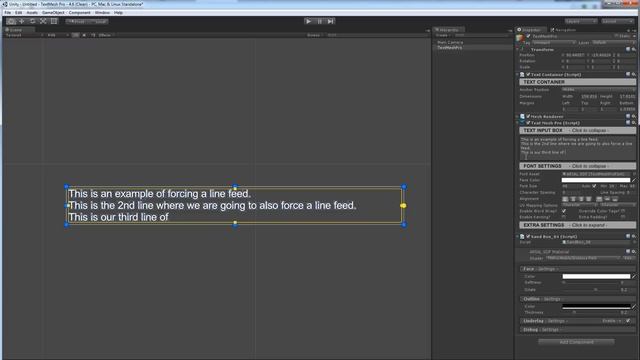Select center text alignment icon

point(573,199)
